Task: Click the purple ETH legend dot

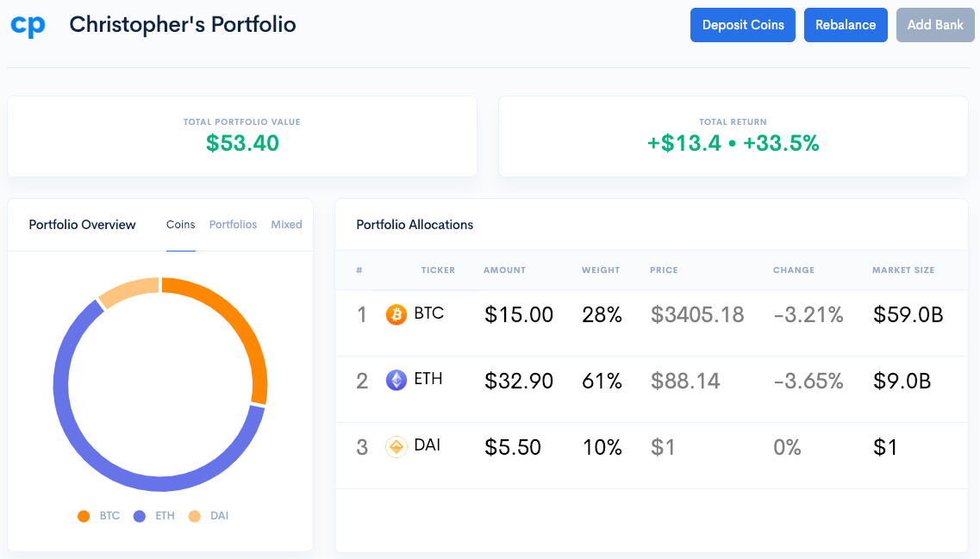Action: 139,515
